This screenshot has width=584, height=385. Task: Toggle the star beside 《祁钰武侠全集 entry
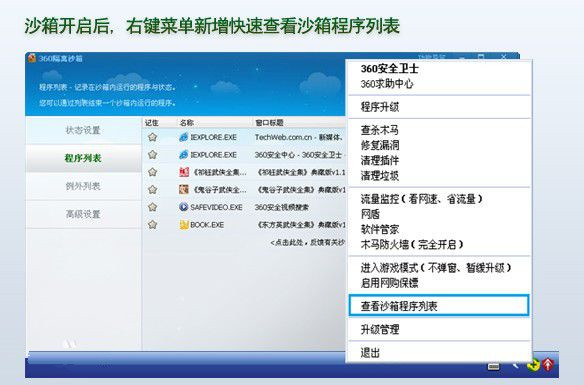(152, 172)
